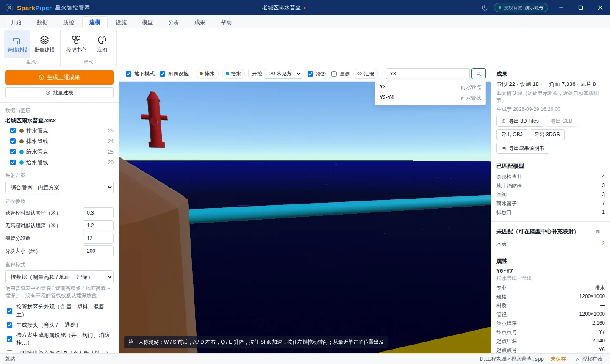610x364 pixels.
Task: Click the 授权有效 status bar indicator
Action: (x=589, y=359)
